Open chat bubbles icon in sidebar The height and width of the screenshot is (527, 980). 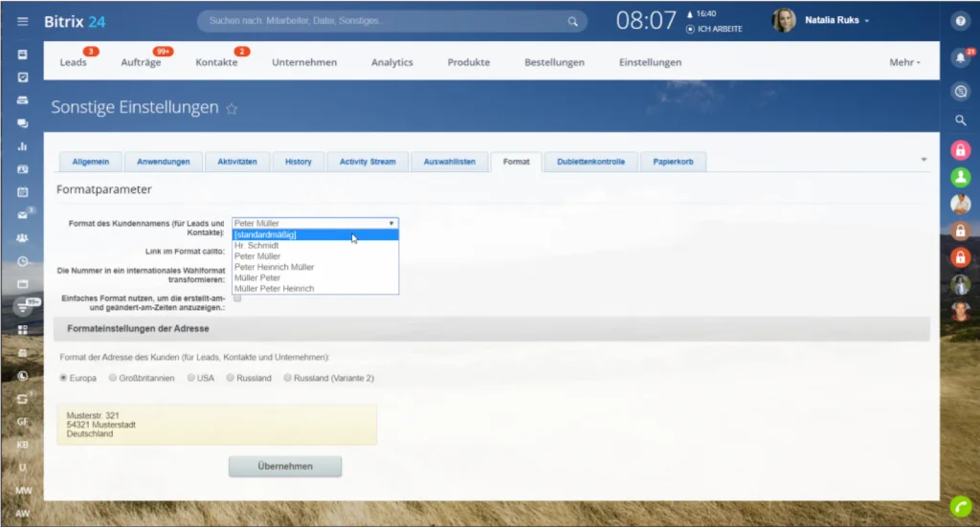pos(23,123)
